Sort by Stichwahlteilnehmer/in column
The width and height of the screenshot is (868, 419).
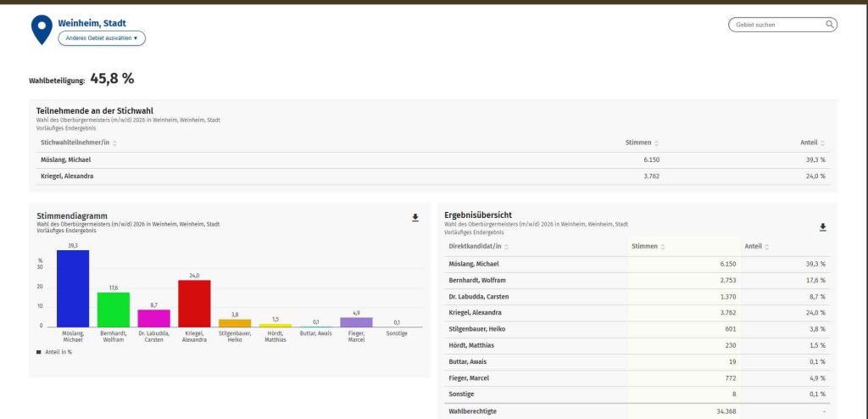pos(79,142)
